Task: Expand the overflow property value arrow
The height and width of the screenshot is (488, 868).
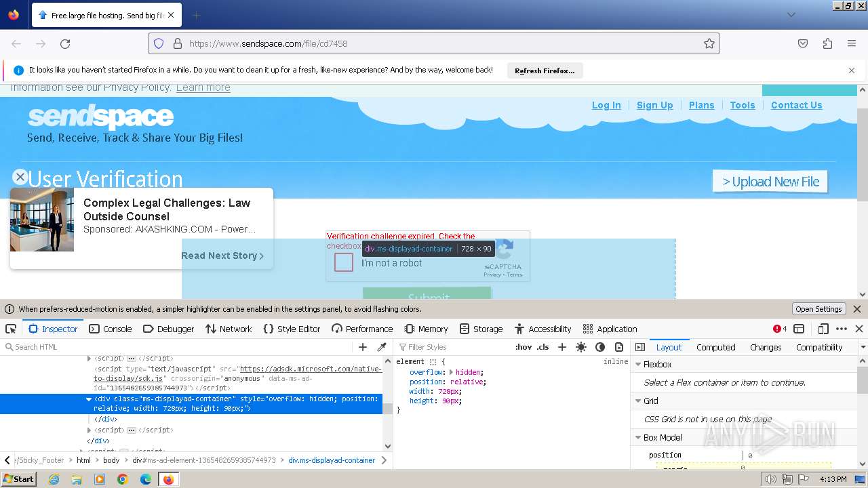Action: [450, 372]
